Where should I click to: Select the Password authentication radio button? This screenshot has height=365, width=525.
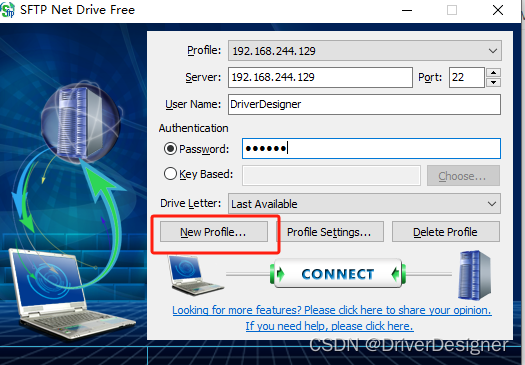[170, 149]
